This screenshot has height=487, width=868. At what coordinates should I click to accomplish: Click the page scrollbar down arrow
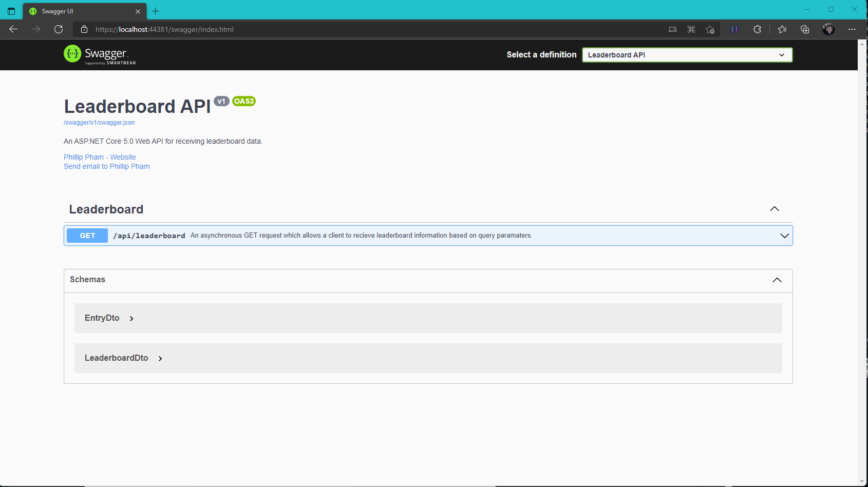(862, 481)
